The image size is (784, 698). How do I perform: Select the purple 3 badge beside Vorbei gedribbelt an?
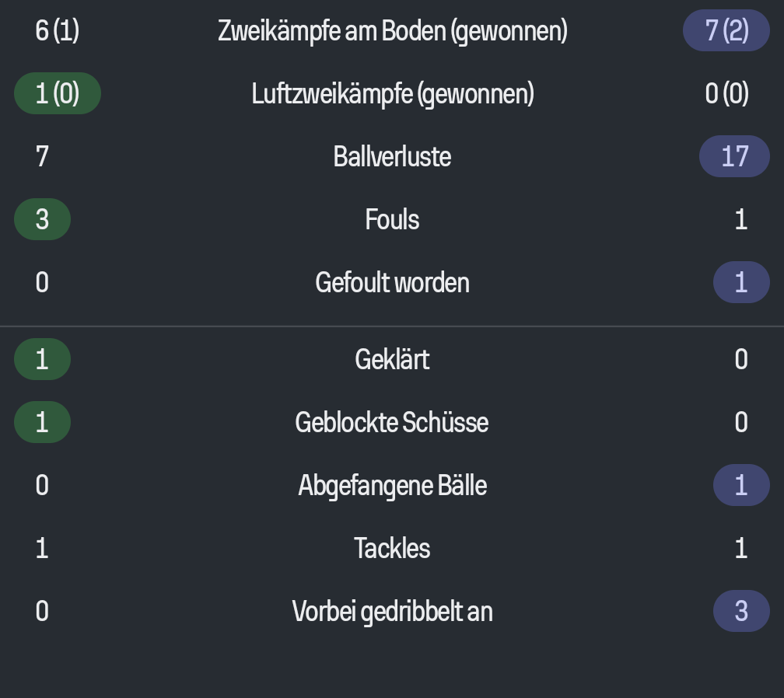pyautogui.click(x=740, y=611)
